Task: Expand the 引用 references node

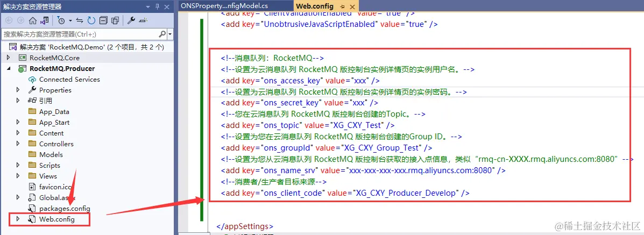Action: [18, 101]
